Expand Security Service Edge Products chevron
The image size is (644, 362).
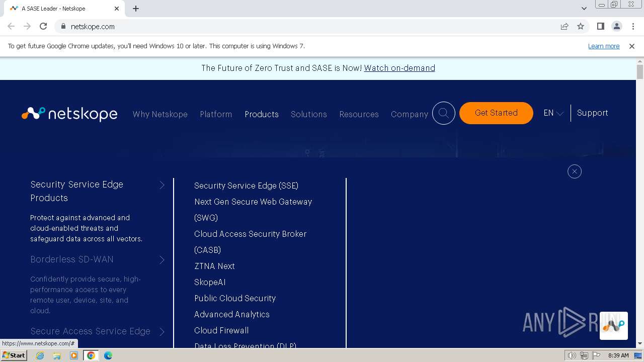(162, 185)
